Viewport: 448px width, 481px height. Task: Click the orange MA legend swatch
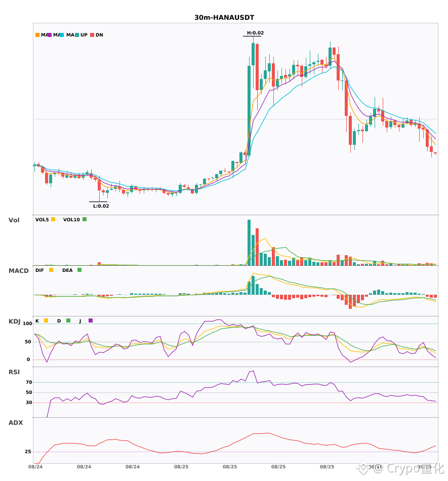click(x=37, y=35)
